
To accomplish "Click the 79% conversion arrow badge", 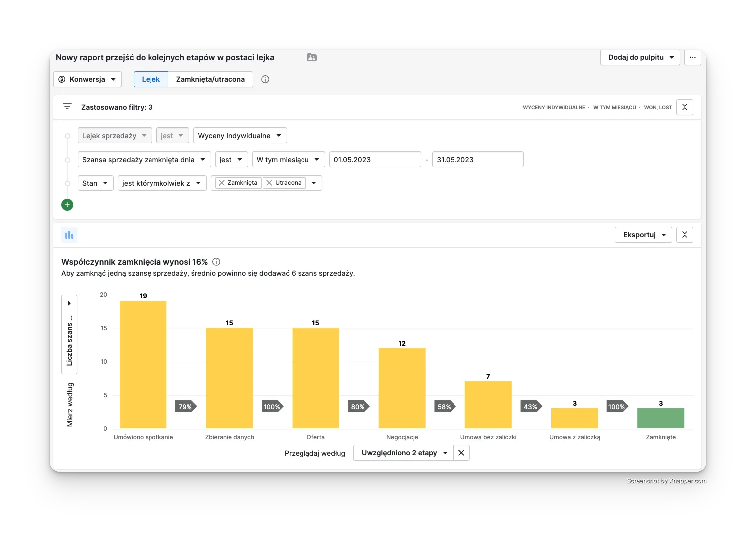I will (x=186, y=407).
